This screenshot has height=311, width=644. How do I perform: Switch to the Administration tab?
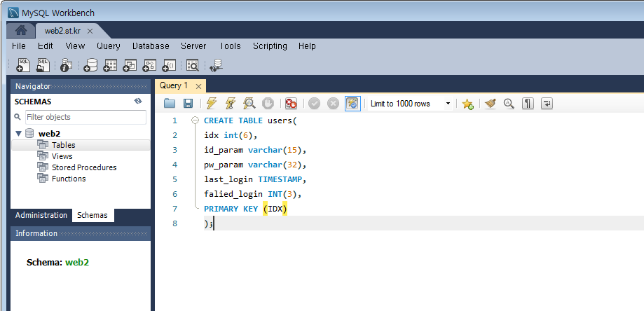[41, 215]
